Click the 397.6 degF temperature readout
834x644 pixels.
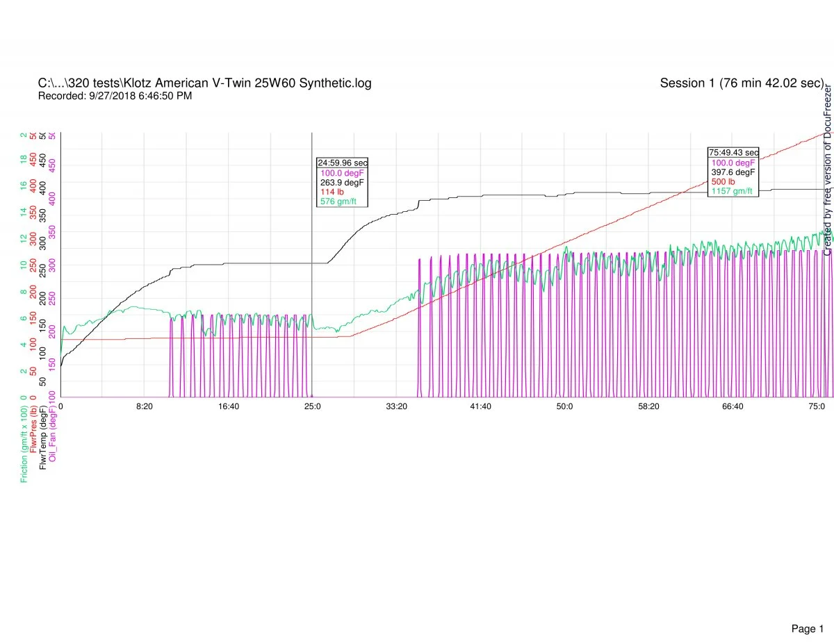[x=733, y=172]
